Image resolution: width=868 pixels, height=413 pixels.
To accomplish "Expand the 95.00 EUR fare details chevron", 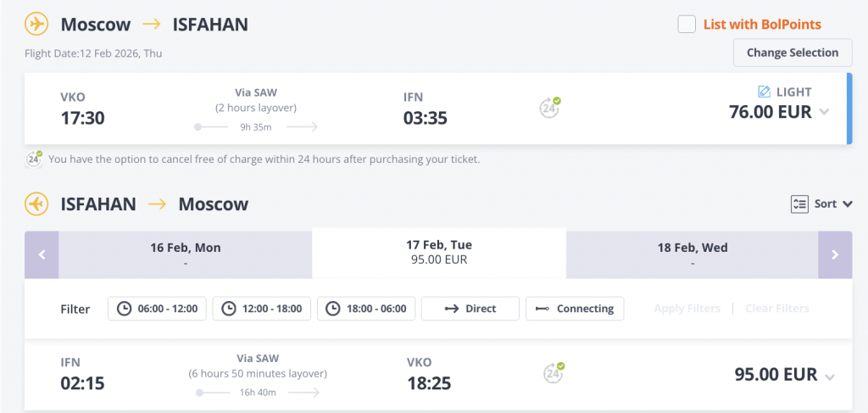I will tap(829, 377).
